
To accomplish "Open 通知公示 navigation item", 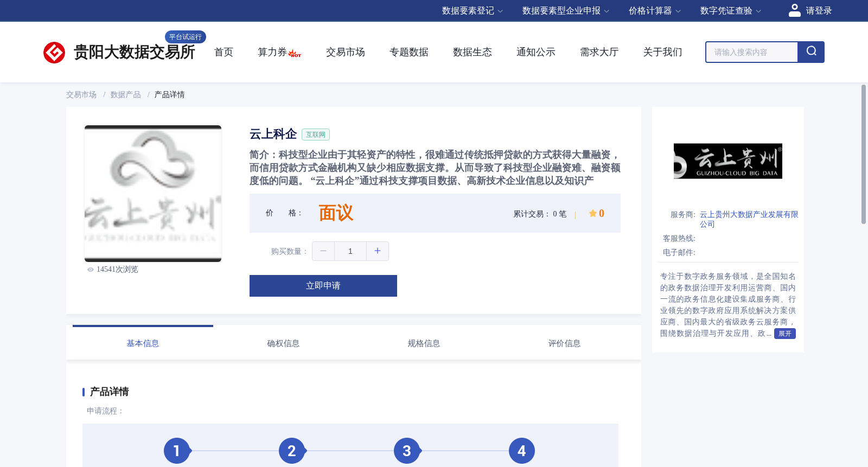I will [536, 52].
